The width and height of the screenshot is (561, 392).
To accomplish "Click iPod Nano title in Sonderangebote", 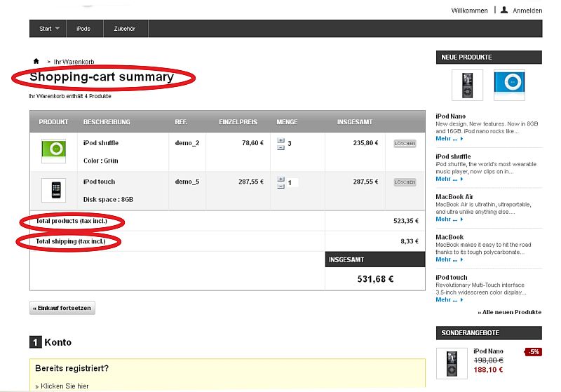I will coord(488,351).
